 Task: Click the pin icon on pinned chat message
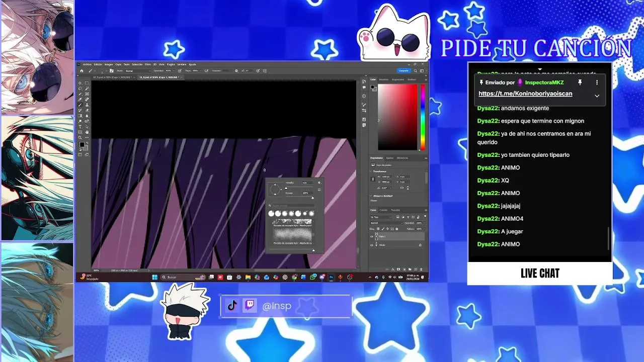(x=580, y=82)
